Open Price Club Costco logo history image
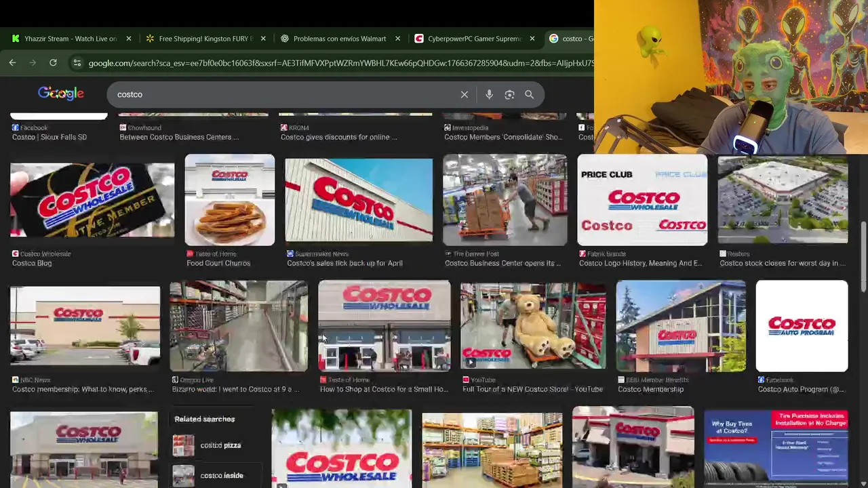 click(x=642, y=200)
